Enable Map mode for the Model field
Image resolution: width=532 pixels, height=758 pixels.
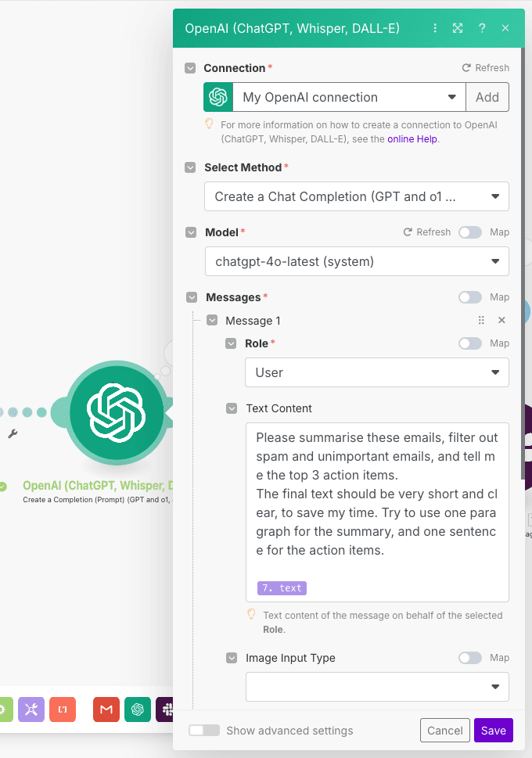pos(470,232)
